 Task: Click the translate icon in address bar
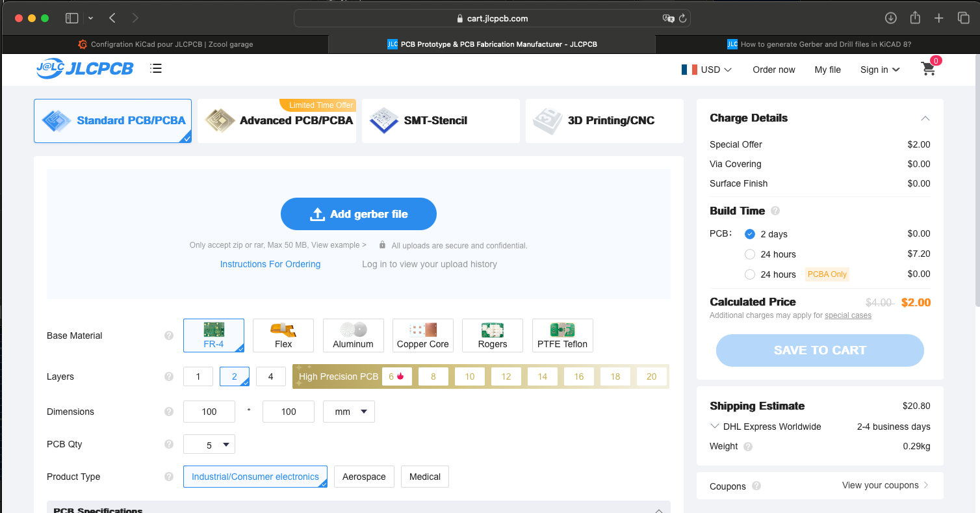(668, 19)
